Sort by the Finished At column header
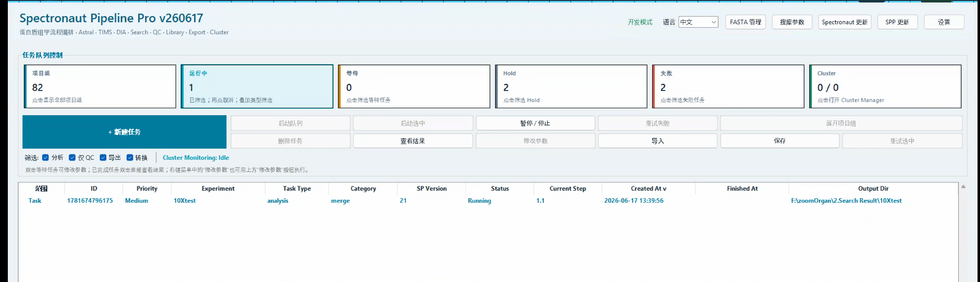The height and width of the screenshot is (282, 980). tap(742, 188)
